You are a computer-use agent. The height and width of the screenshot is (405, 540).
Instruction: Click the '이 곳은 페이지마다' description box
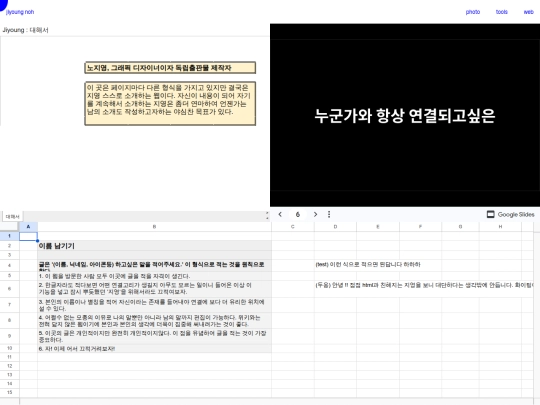point(170,103)
